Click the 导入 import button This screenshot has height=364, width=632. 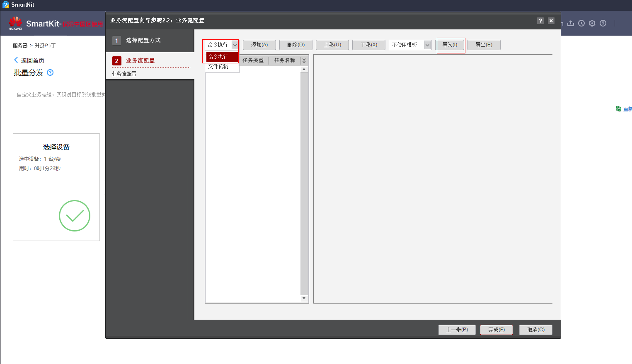450,45
